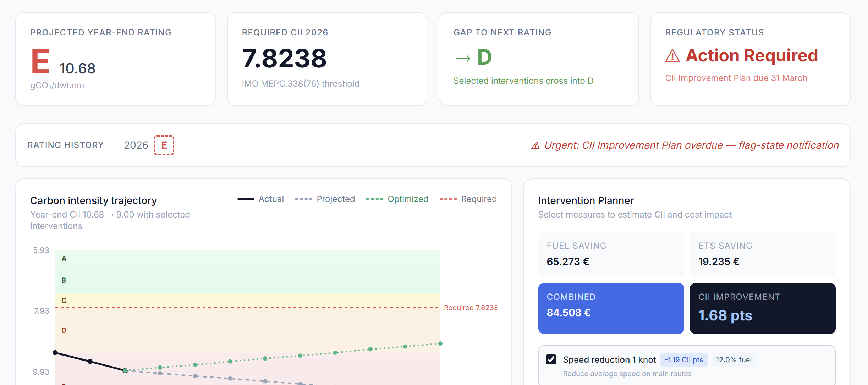Select the 2026 E rating badge
This screenshot has height=385, width=868.
pos(164,145)
